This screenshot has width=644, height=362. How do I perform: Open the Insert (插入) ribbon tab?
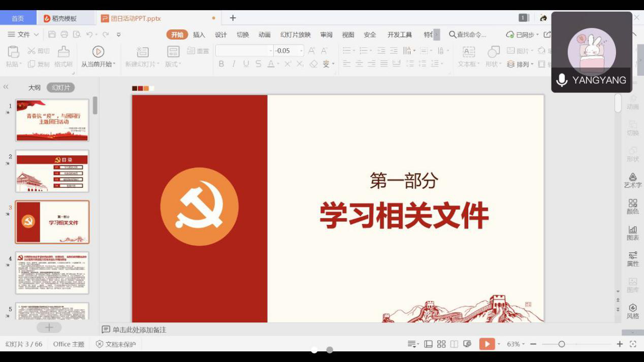[199, 35]
